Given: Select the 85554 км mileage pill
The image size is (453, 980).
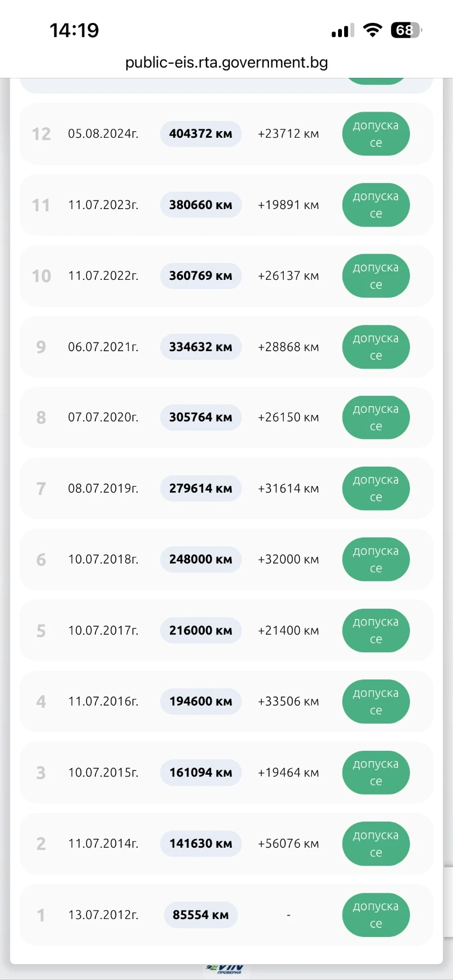Looking at the screenshot, I should [x=200, y=915].
